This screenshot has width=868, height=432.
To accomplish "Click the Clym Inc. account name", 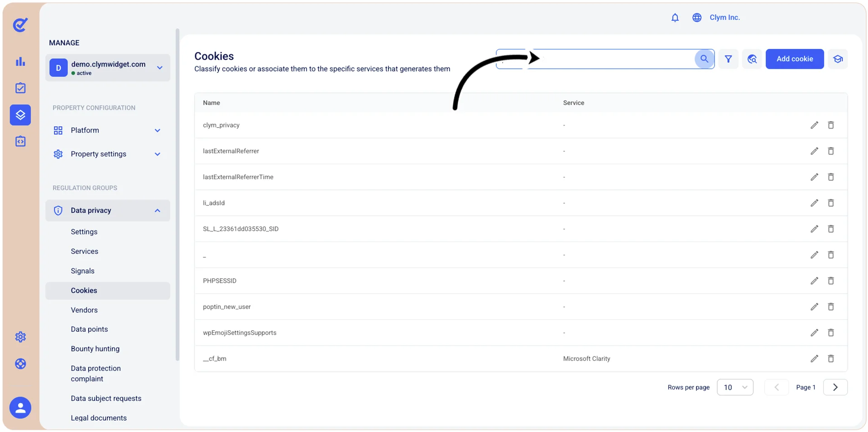I will pos(724,18).
